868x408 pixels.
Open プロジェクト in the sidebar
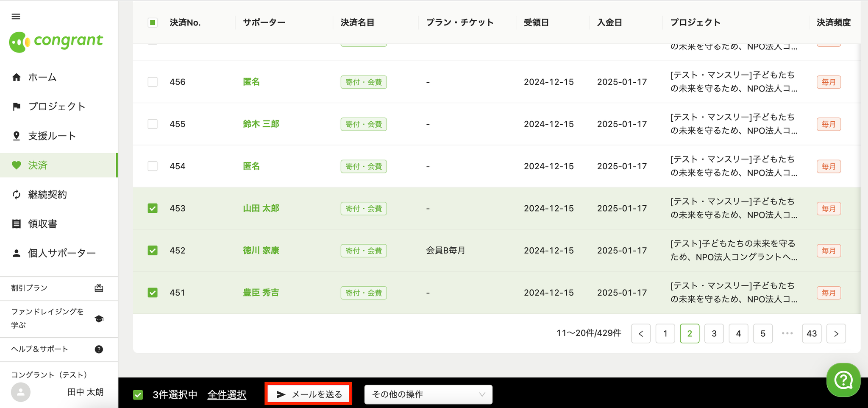(x=59, y=106)
